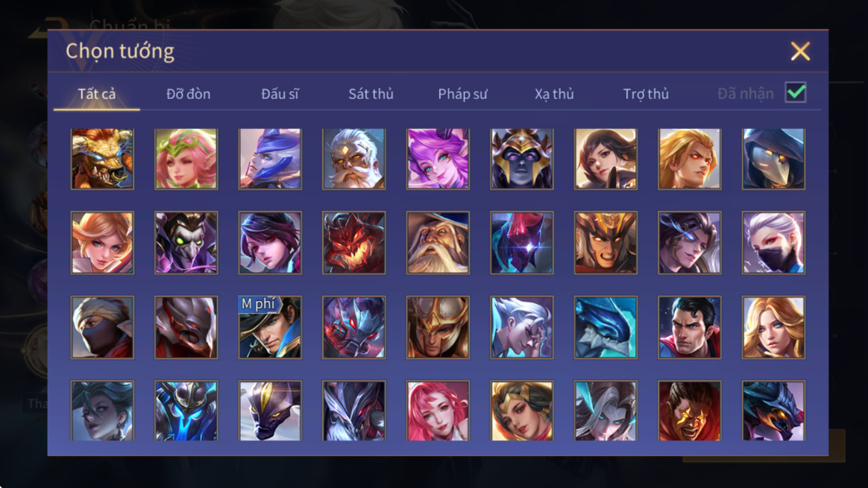The height and width of the screenshot is (488, 868).
Task: Open the Trợ thủ tab
Action: click(x=646, y=94)
